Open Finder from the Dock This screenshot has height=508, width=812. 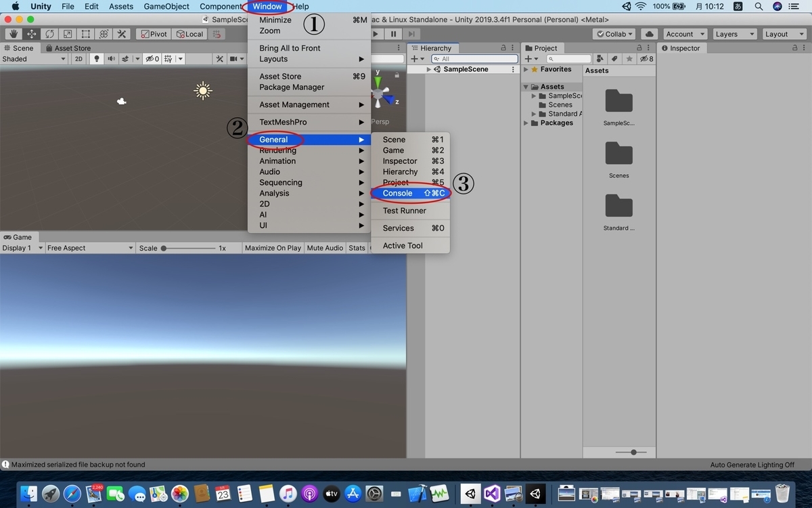29,494
